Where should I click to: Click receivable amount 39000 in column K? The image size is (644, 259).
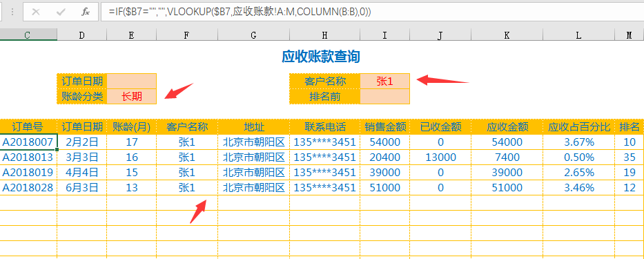[x=507, y=172]
